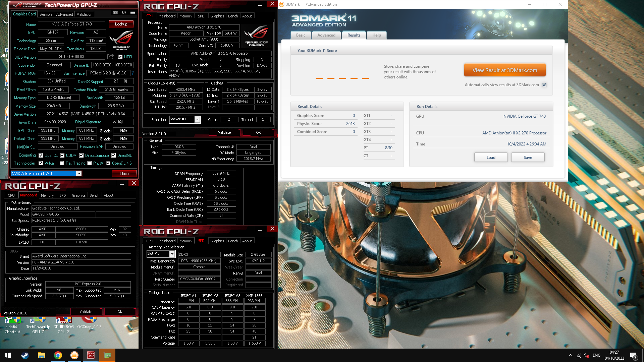Open the taskbar clock and date
This screenshot has width=644, height=362.
(614, 355)
